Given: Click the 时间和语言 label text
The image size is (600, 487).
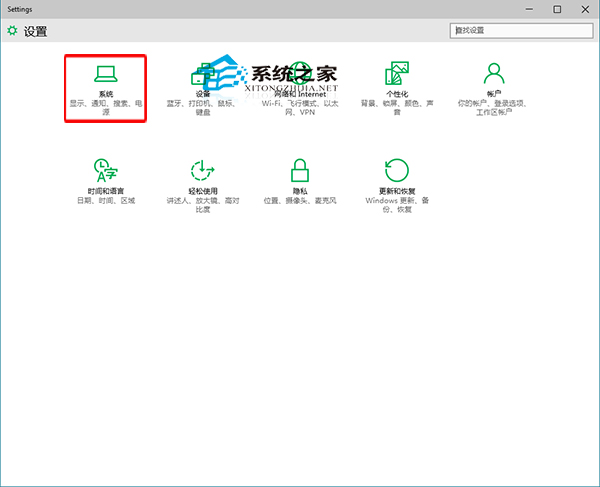Looking at the screenshot, I should tap(106, 191).
